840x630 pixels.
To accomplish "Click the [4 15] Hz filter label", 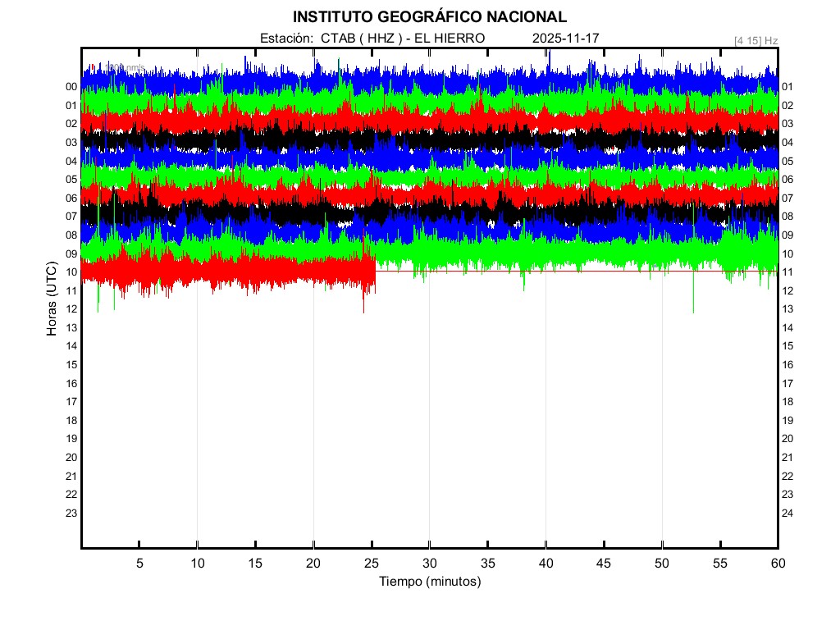I will click(756, 39).
